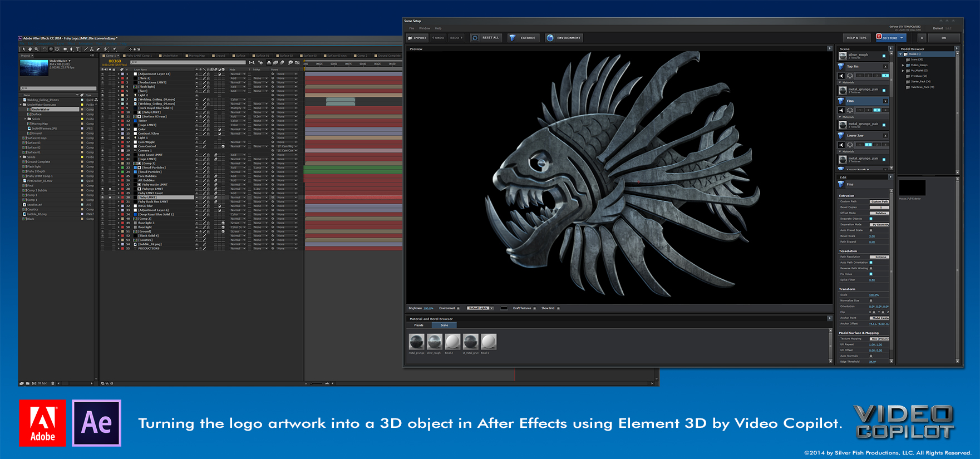Click the Top Fin extrusion group icon
This screenshot has width=980, height=459.
(x=841, y=66)
